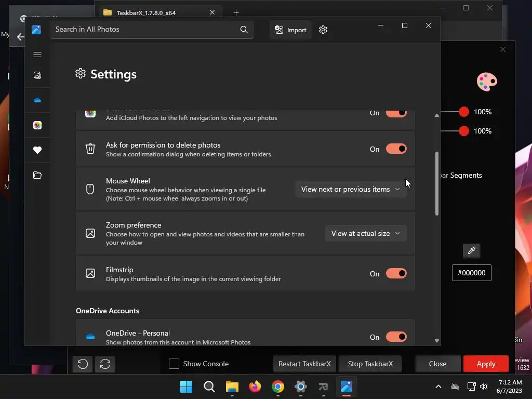
Task: Open iCloud Photos in sidebar
Action: pos(37,125)
